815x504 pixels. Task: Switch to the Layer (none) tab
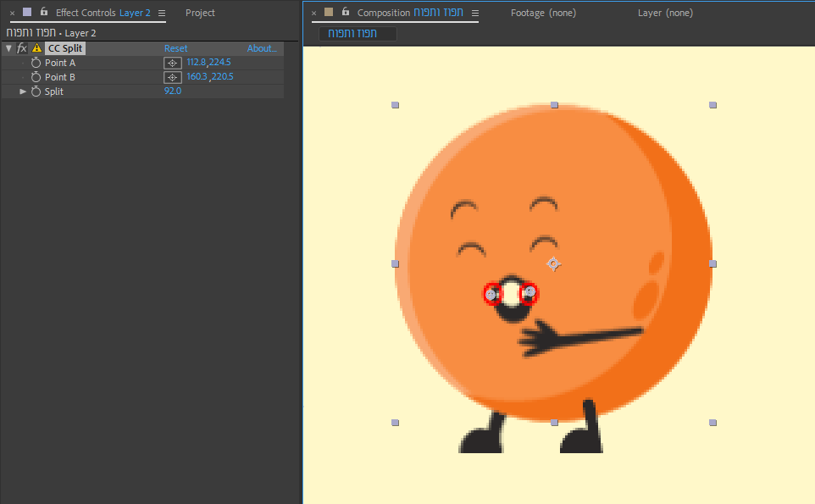665,13
